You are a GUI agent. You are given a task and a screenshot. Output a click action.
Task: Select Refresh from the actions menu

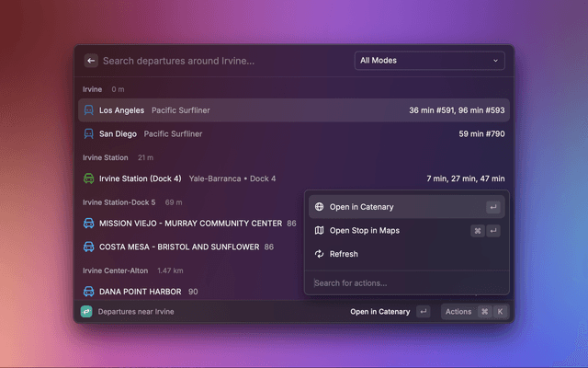coord(344,254)
